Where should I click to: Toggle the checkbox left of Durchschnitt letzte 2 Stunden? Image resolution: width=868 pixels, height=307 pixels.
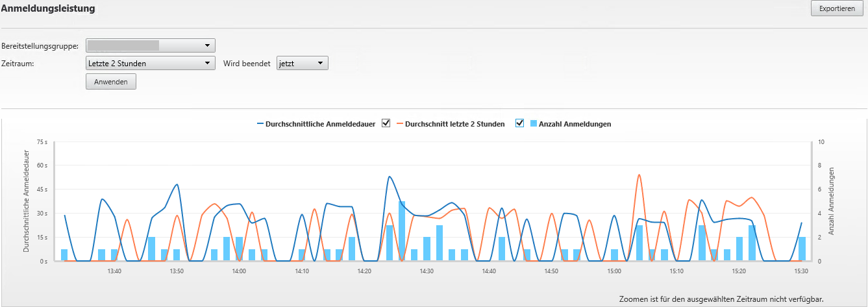coord(386,123)
